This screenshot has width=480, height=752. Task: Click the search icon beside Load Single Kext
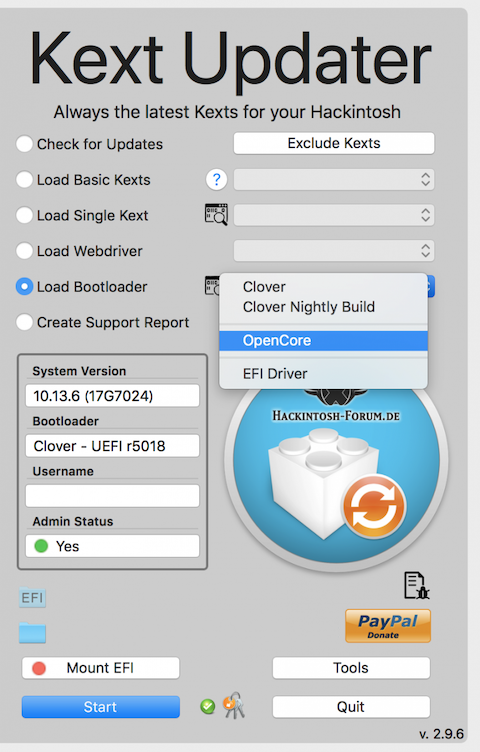216,215
